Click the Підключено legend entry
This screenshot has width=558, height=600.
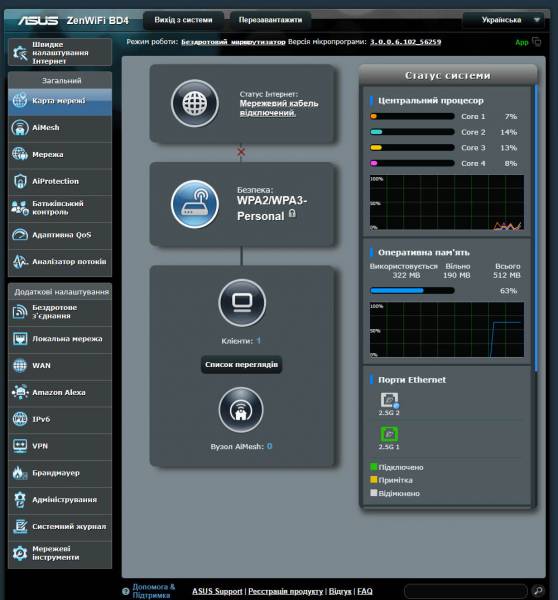(x=397, y=467)
